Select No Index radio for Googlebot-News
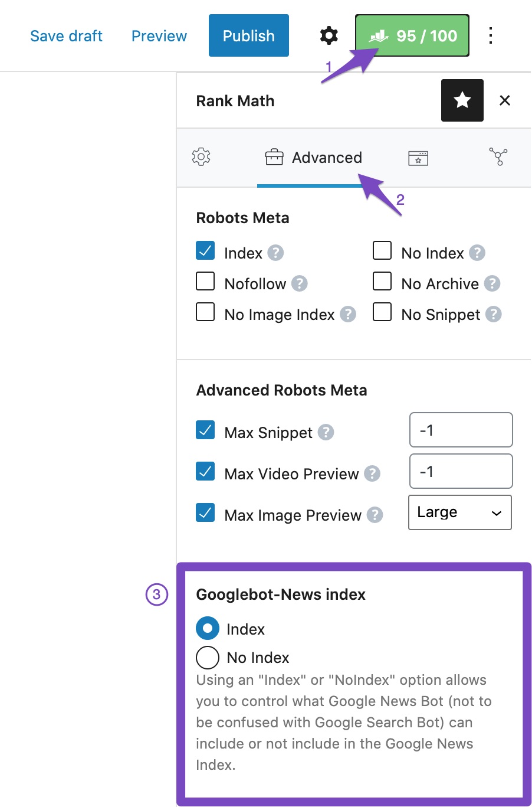Image resolution: width=532 pixels, height=807 pixels. tap(208, 657)
